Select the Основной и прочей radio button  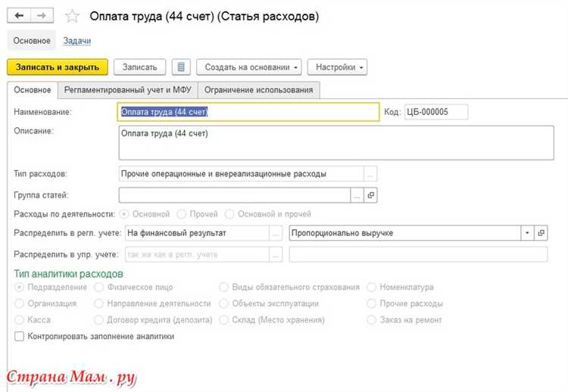pyautogui.click(x=229, y=214)
